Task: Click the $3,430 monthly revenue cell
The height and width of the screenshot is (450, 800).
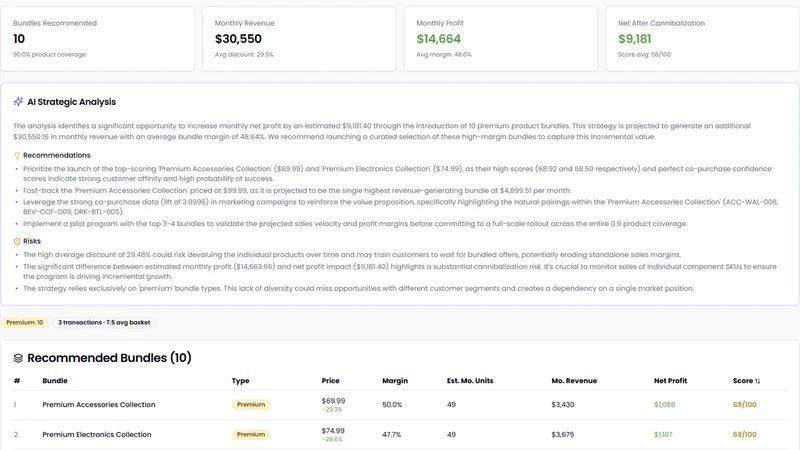Action: click(x=563, y=405)
